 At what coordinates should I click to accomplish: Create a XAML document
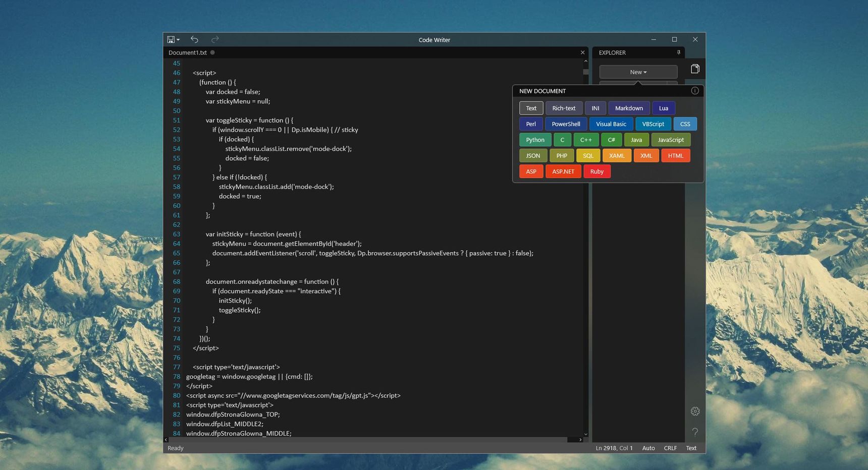tap(617, 156)
